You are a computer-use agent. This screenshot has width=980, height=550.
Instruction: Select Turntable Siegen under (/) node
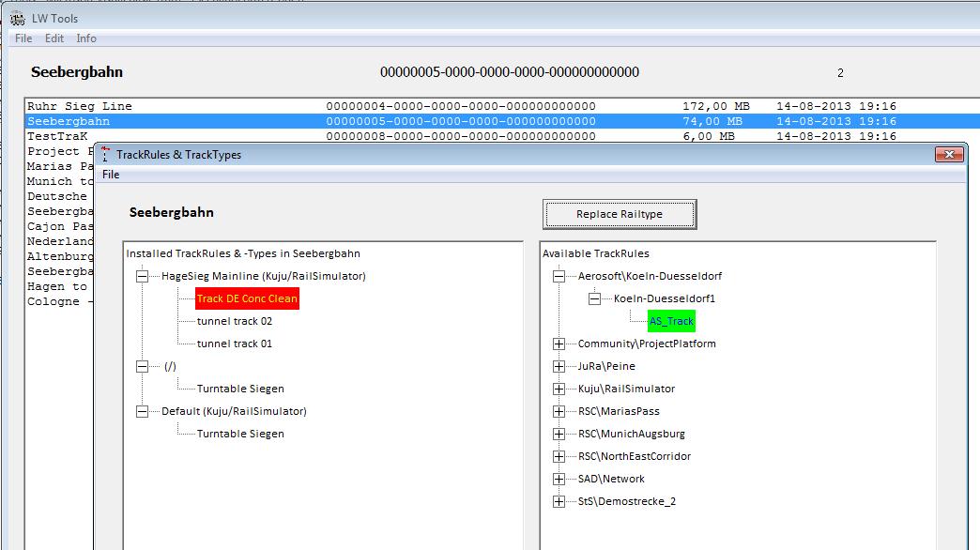tap(240, 389)
